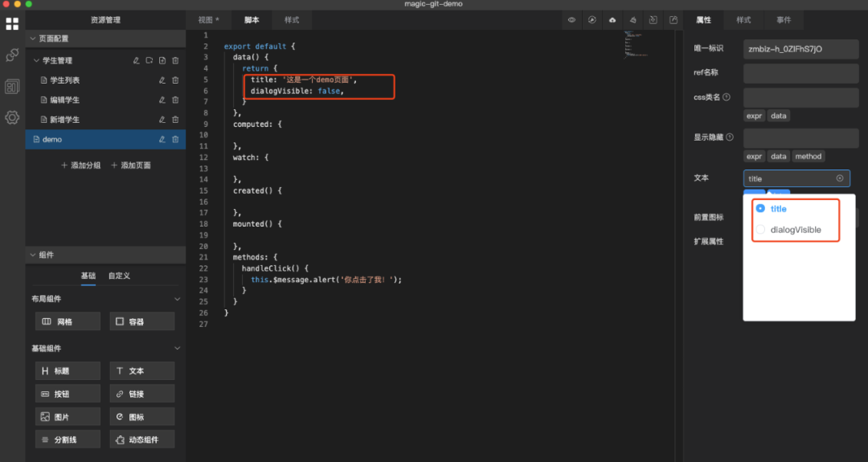The height and width of the screenshot is (462, 868).
Task: Select the 动态组件 dynamic component
Action: click(142, 440)
